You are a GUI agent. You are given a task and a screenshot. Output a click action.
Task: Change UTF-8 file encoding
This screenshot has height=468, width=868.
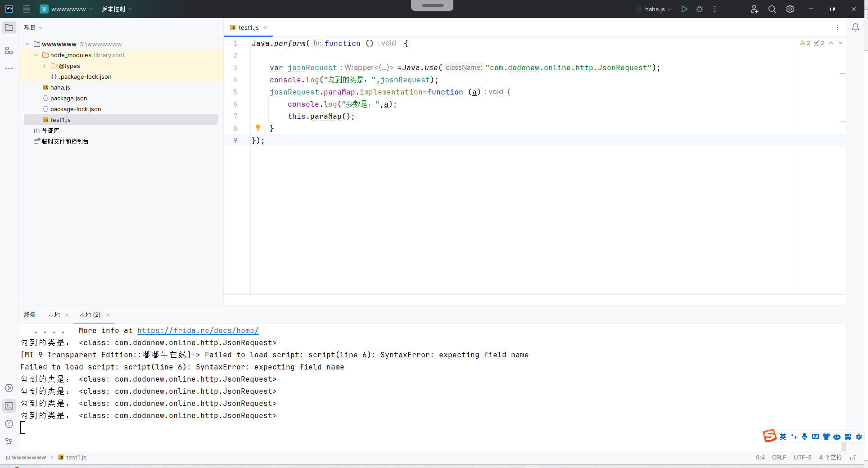(x=802, y=457)
